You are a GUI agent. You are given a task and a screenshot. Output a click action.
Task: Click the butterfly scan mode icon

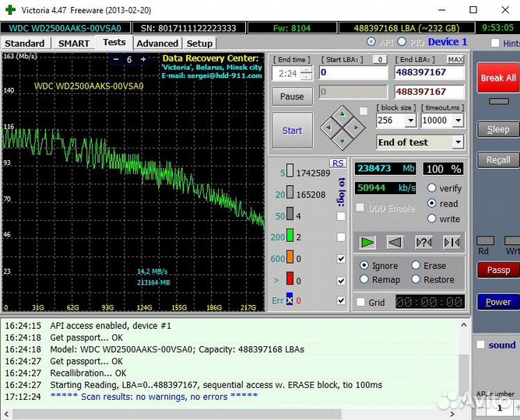tap(451, 242)
